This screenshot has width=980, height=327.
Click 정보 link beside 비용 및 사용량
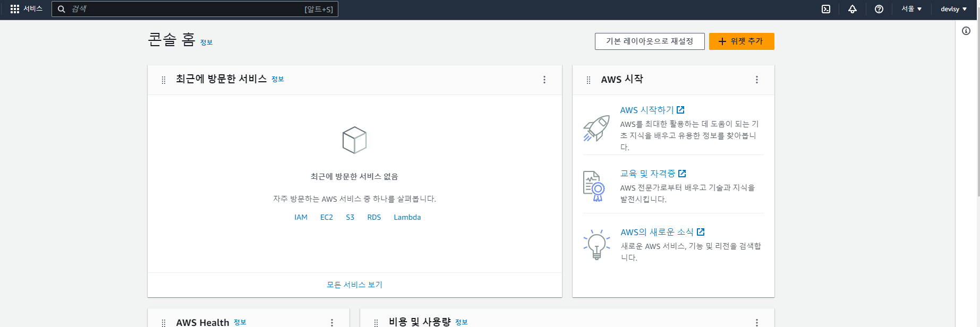462,322
